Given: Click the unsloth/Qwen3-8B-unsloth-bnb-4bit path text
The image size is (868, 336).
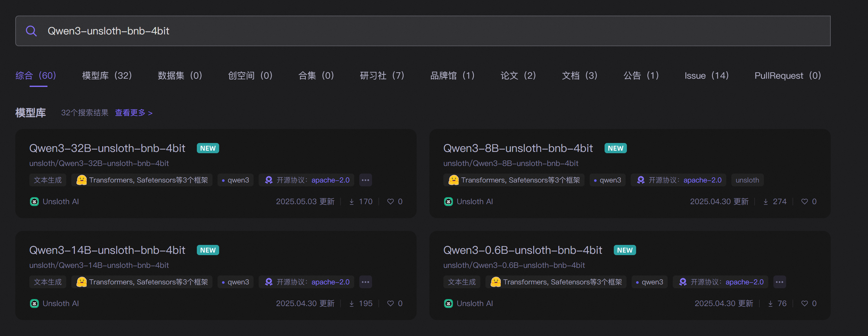Looking at the screenshot, I should click(x=511, y=163).
